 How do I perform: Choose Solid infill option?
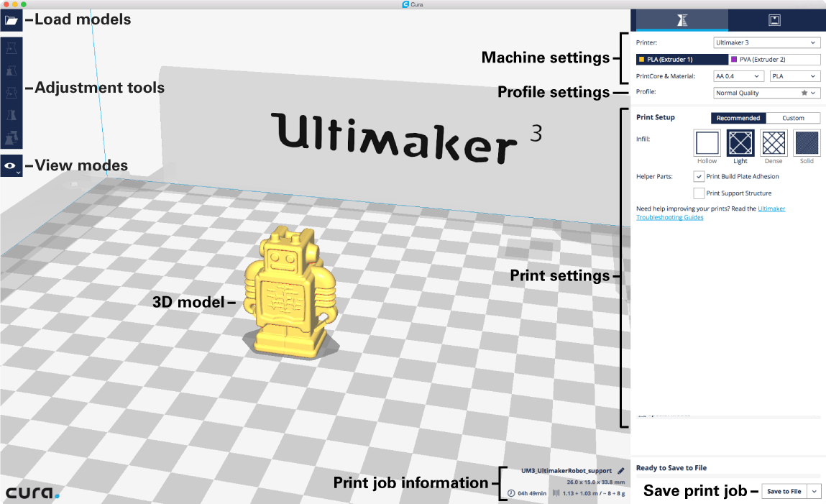coord(807,143)
